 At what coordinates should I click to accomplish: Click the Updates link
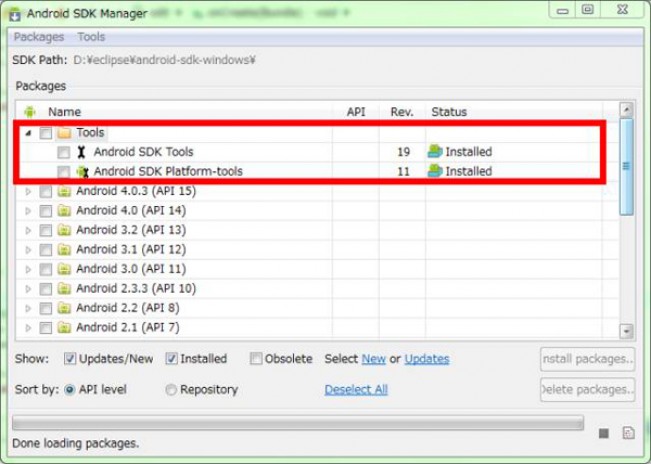coord(427,359)
